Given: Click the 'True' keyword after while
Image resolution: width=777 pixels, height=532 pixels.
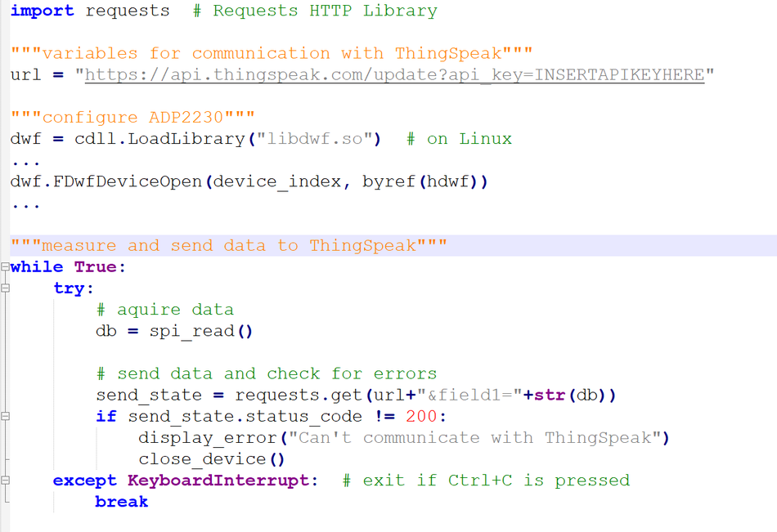Looking at the screenshot, I should tap(96, 267).
